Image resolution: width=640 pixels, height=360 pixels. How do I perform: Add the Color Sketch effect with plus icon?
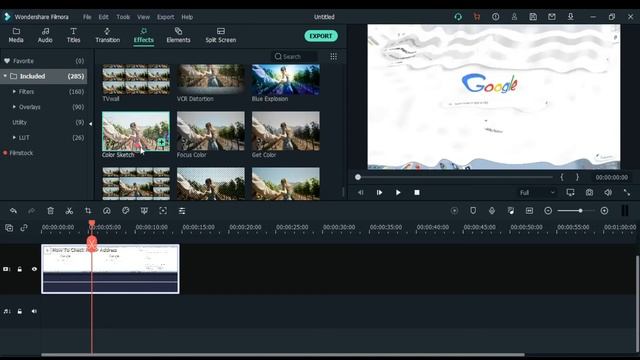tap(162, 142)
